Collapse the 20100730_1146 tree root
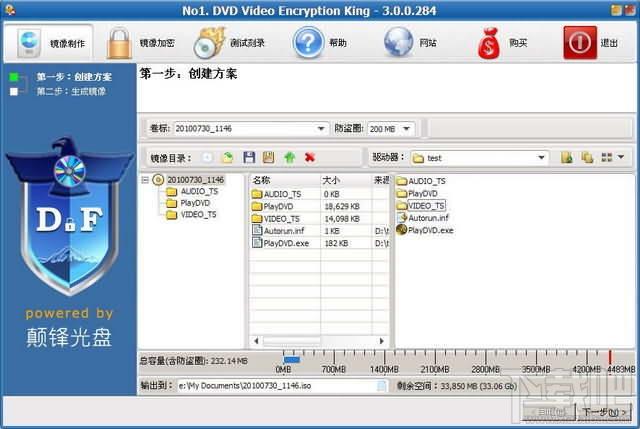Image resolution: width=640 pixels, height=429 pixels. (x=145, y=180)
